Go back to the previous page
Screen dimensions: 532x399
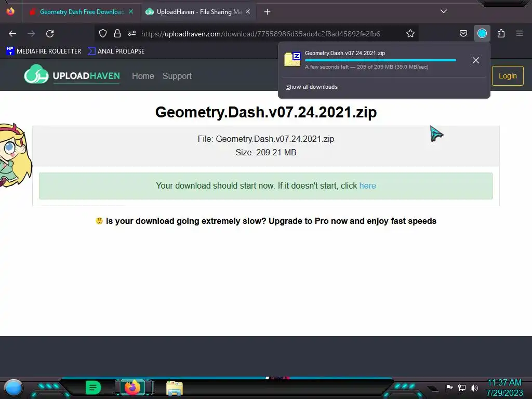[x=12, y=34]
